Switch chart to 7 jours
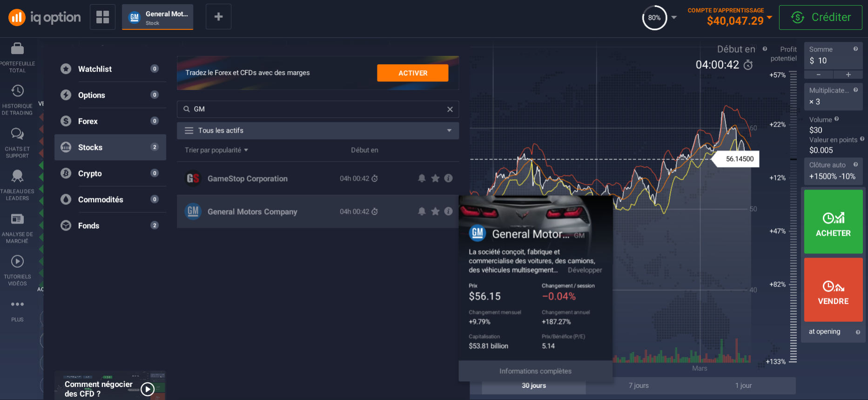 (639, 386)
